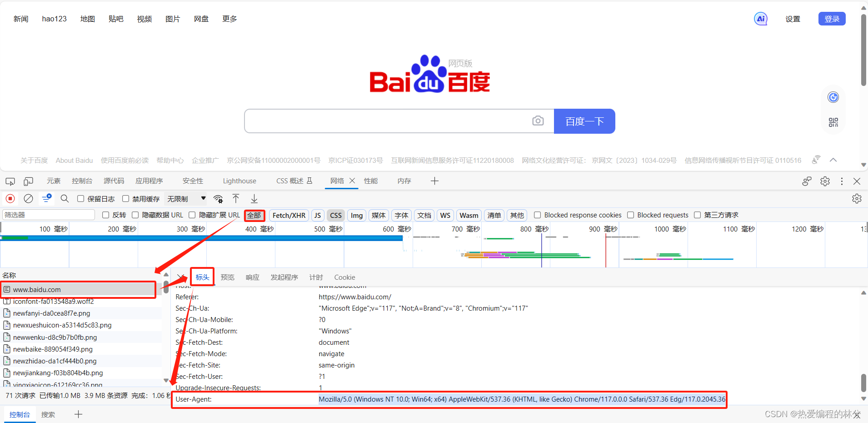Click the file icon of newfanyi-da0cea8f7e.png
868x423 pixels.
tap(7, 313)
